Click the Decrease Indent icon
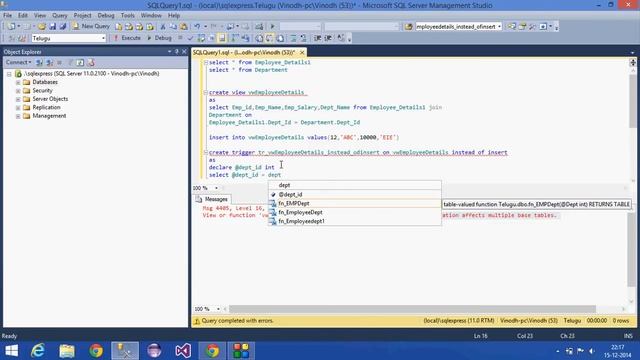This screenshot has height=360, width=640. click(x=318, y=38)
